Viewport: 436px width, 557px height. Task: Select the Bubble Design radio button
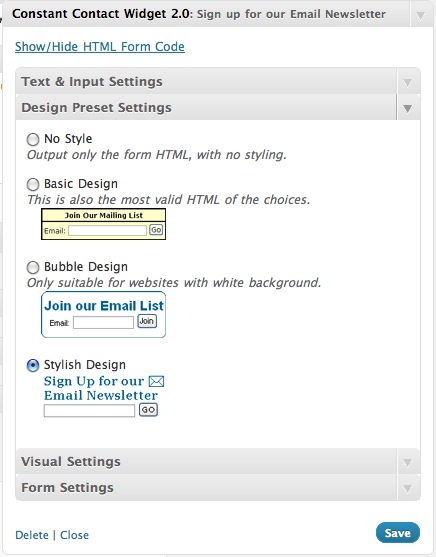click(33, 267)
